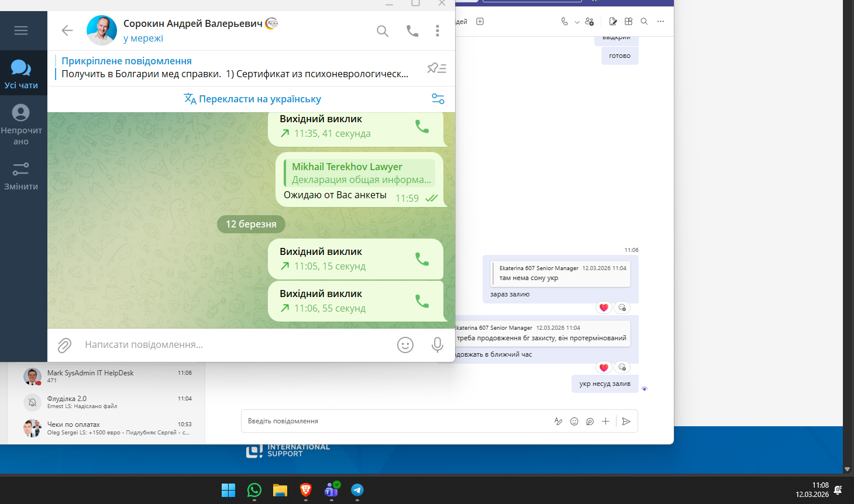
Task: Click Перекласти на українську translate button
Action: (252, 99)
